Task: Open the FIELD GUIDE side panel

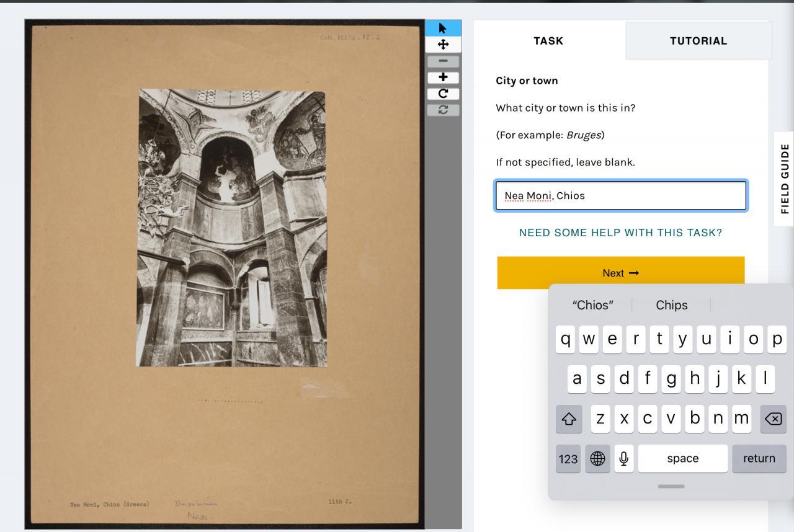Action: point(785,179)
